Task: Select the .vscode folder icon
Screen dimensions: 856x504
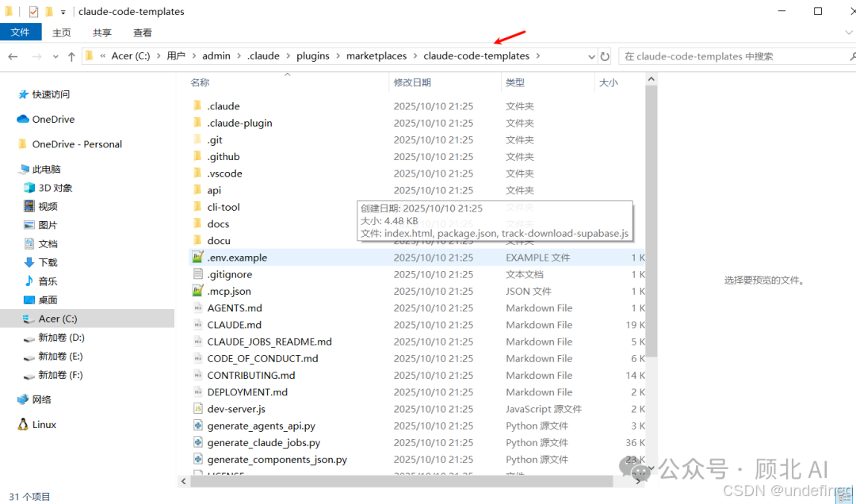Action: tap(197, 174)
